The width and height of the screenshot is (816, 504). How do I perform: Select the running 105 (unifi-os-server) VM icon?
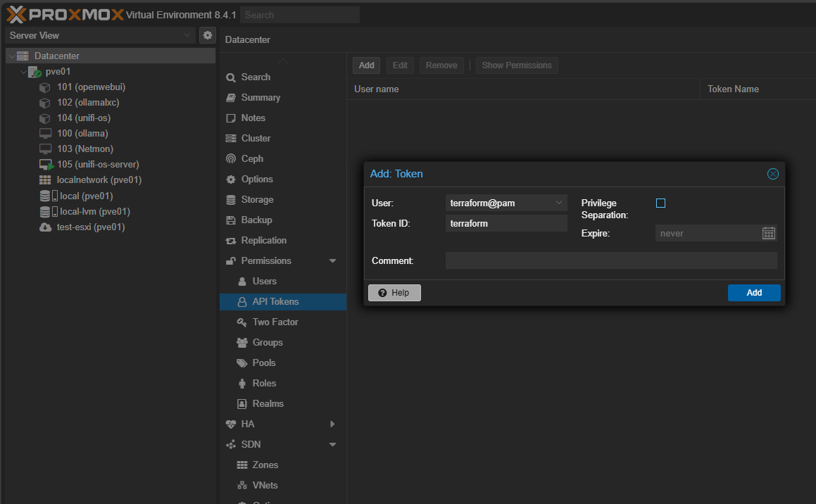click(x=46, y=165)
